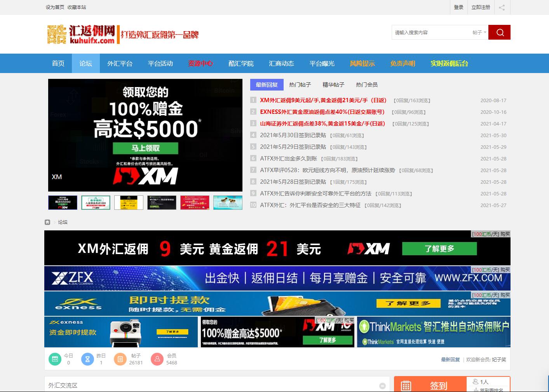
Task: Open 外汇平台 in the navigation bar
Action: coord(120,63)
